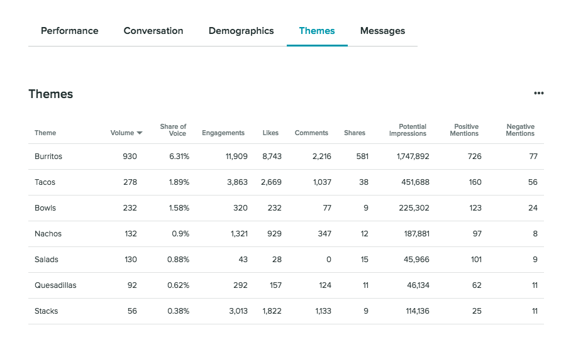Sort table by Engagements header
588x364 pixels.
coord(223,133)
